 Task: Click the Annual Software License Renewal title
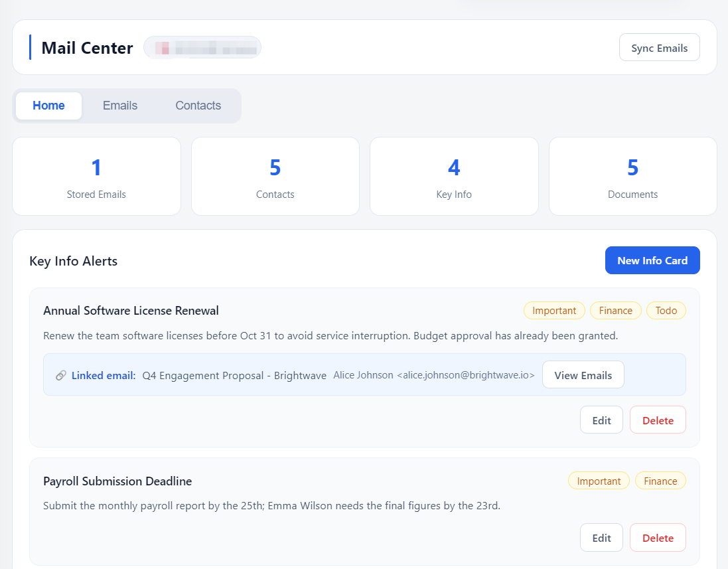[131, 311]
